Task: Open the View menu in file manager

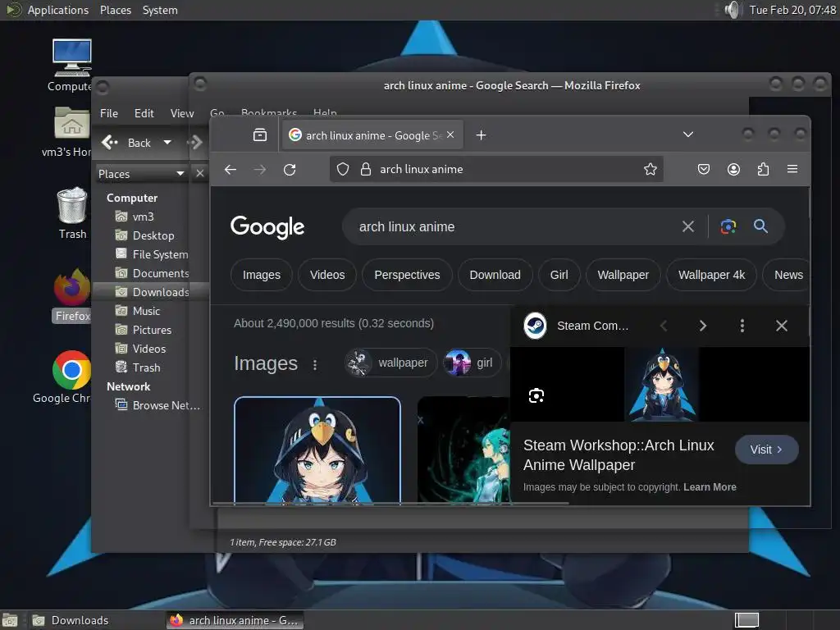Action: [x=181, y=113]
